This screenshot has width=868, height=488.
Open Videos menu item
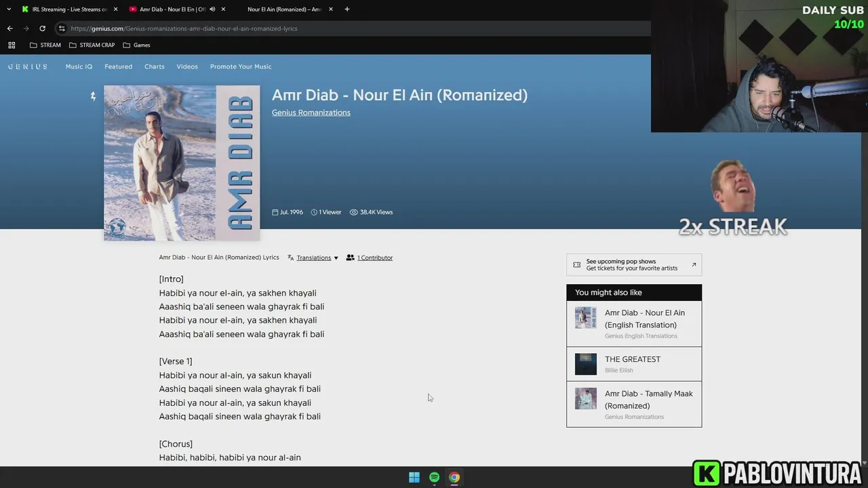(x=187, y=66)
